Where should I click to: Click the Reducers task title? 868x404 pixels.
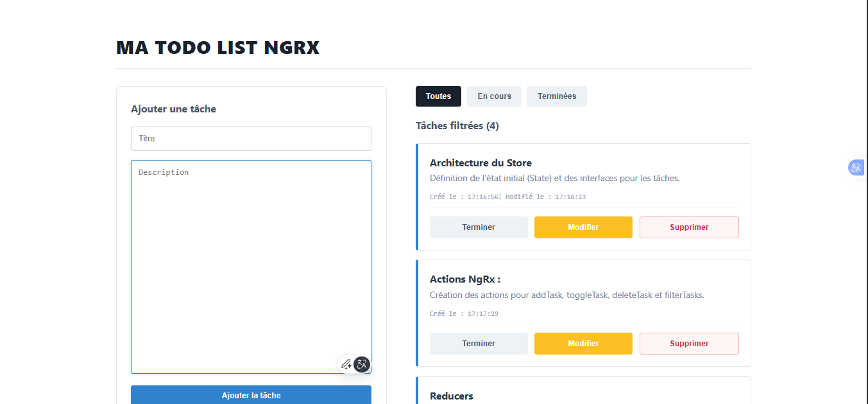pos(452,396)
